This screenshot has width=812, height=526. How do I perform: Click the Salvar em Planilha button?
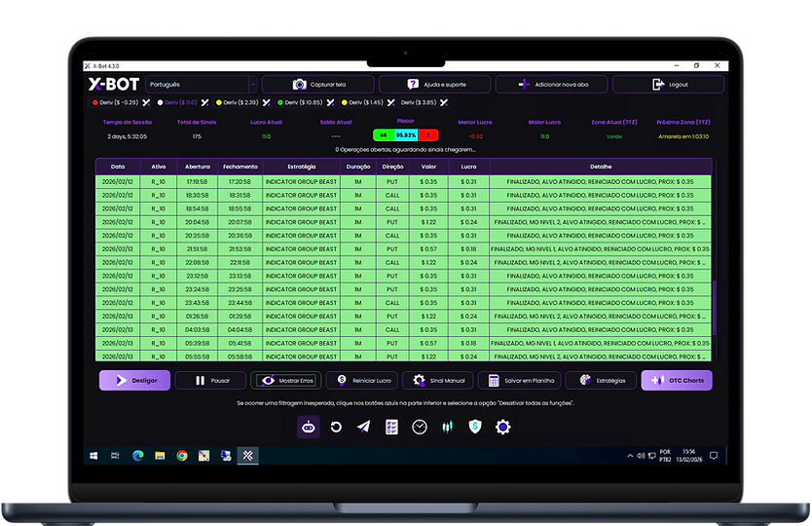pyautogui.click(x=521, y=381)
